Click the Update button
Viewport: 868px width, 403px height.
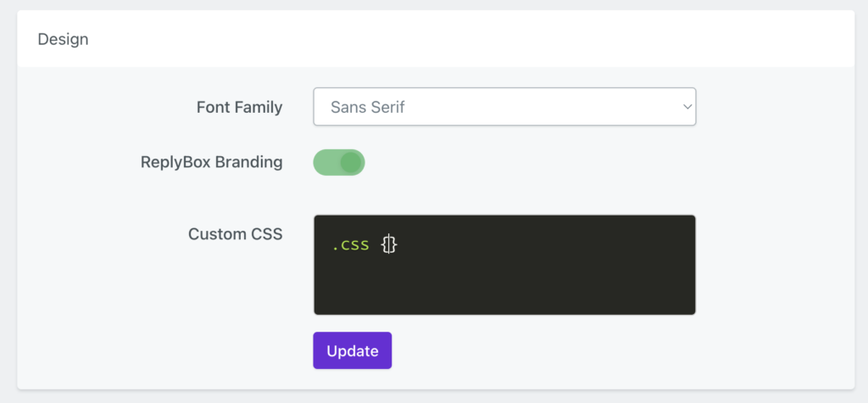[x=352, y=350]
